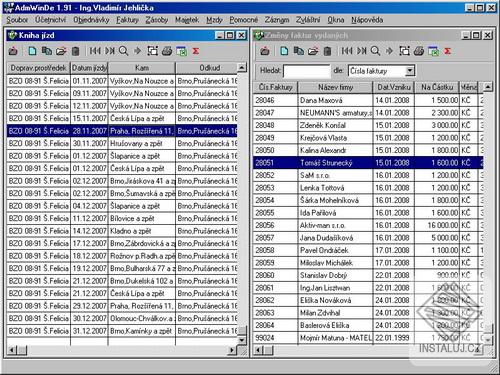Screen dimensions: 500x375
Task: Open the Zásoby menu
Action: tap(157, 20)
